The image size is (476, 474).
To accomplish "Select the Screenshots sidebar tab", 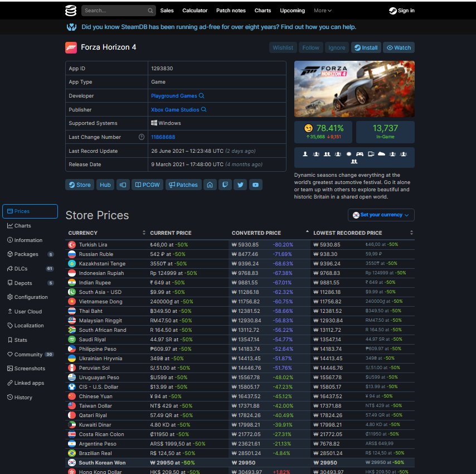I will 30,369.
